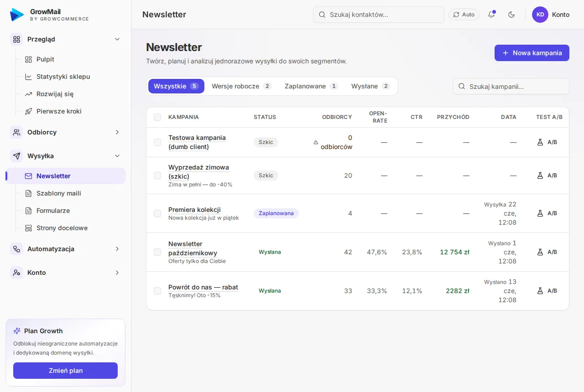Check the Powrót do nas row checkbox

pos(157,291)
